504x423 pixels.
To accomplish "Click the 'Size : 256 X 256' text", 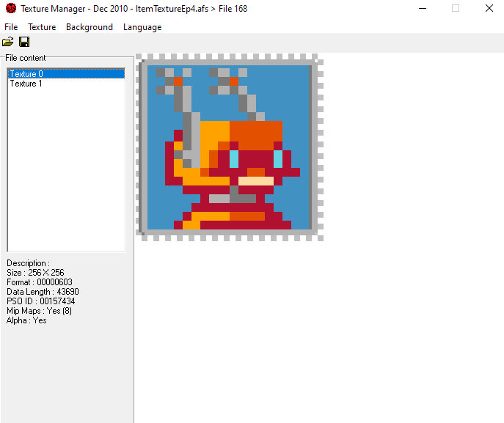I will click(35, 273).
